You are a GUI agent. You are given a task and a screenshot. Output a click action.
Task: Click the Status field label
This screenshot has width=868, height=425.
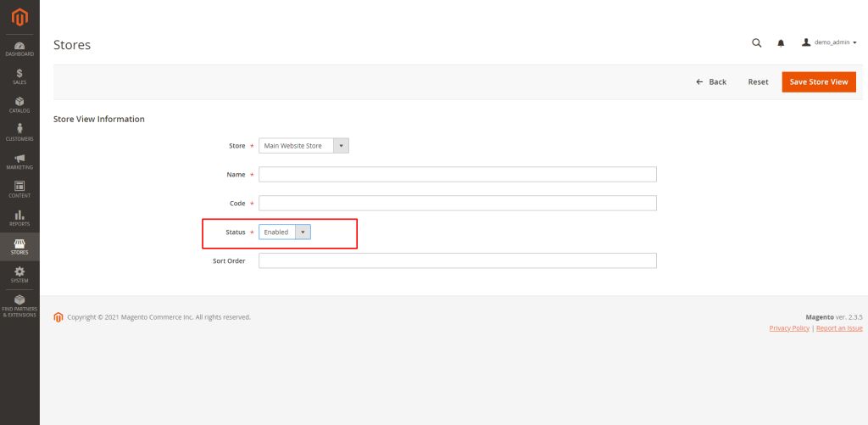236,232
